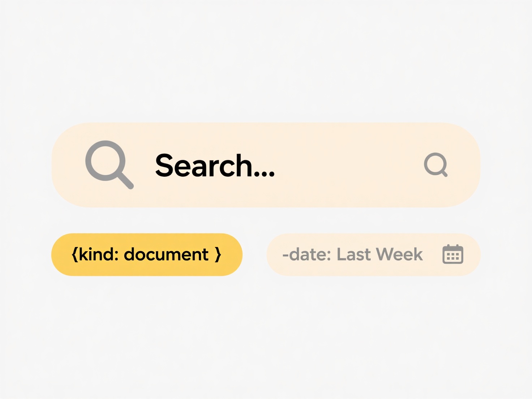Click empty space inside the search bar
532x399 pixels.
coord(347,165)
